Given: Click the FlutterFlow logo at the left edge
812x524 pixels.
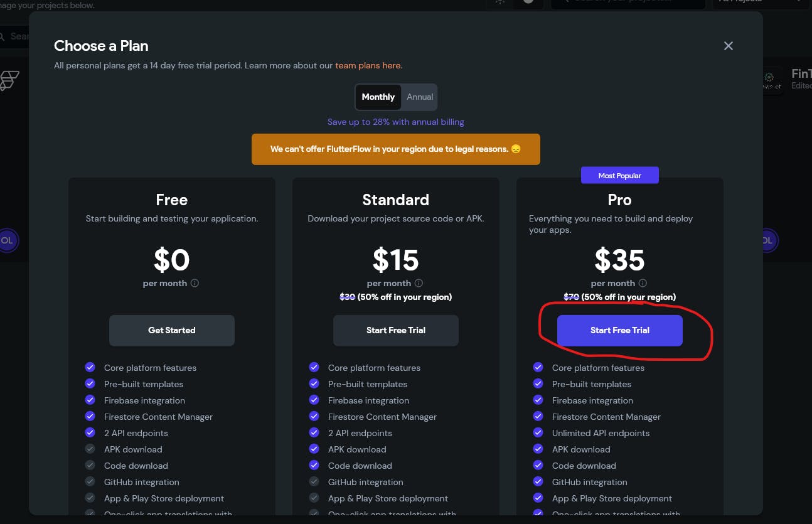Looking at the screenshot, I should click(9, 81).
